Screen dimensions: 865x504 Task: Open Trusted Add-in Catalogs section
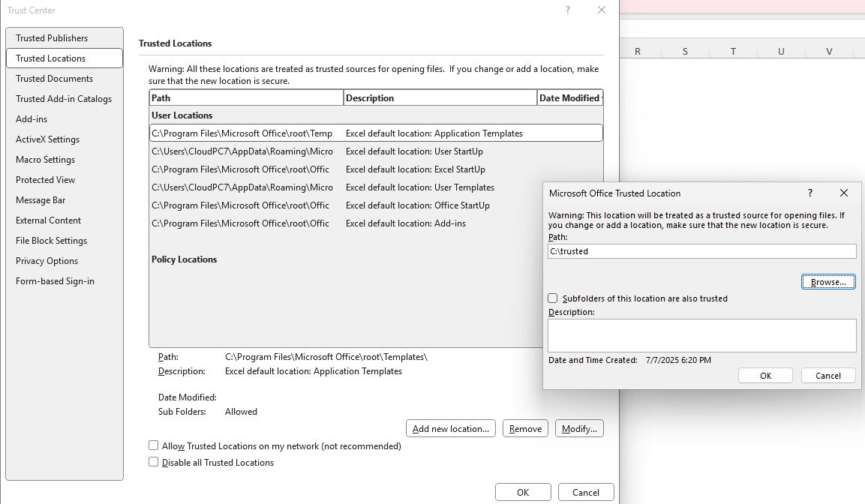pos(65,99)
